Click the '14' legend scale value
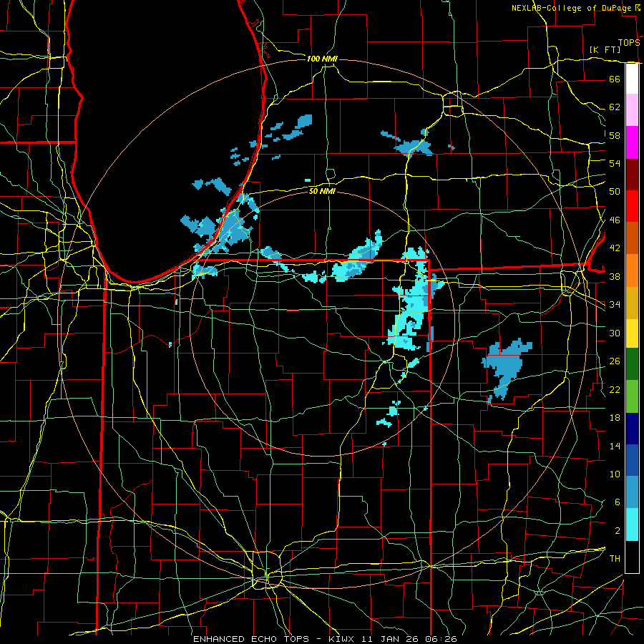The width and height of the screenshot is (644, 644). click(615, 446)
